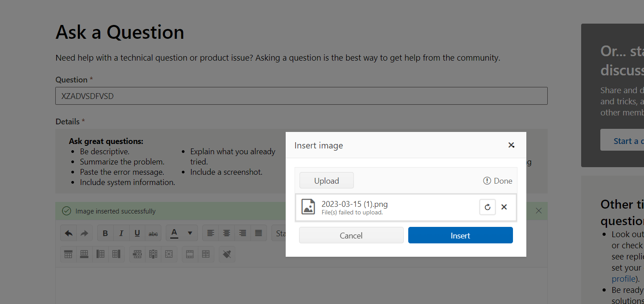The height and width of the screenshot is (304, 644).
Task: Click the Insert image dialog title
Action: 319,145
